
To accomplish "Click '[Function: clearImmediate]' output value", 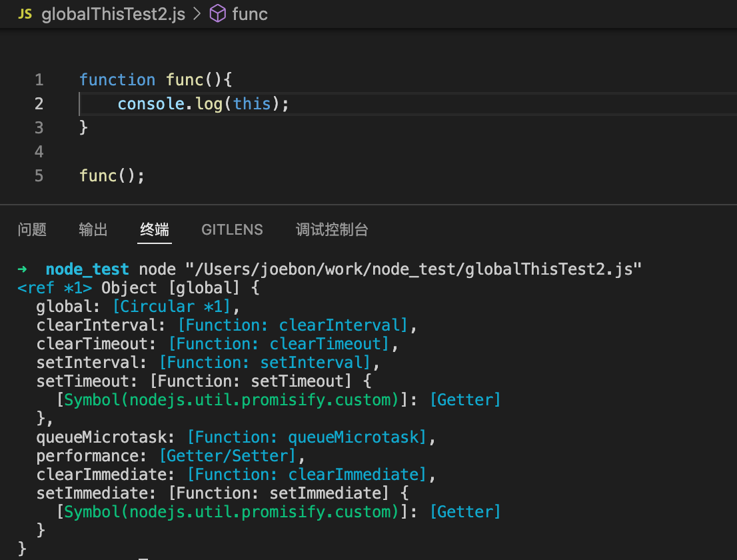I will [x=307, y=475].
